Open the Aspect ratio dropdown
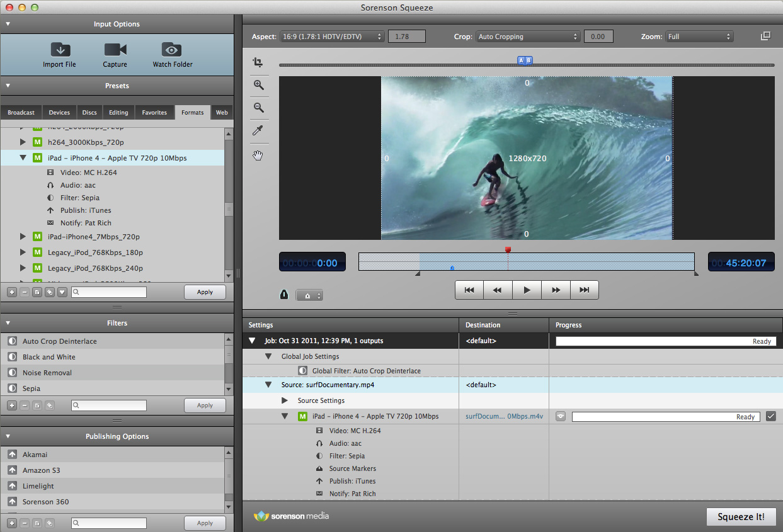 click(331, 37)
